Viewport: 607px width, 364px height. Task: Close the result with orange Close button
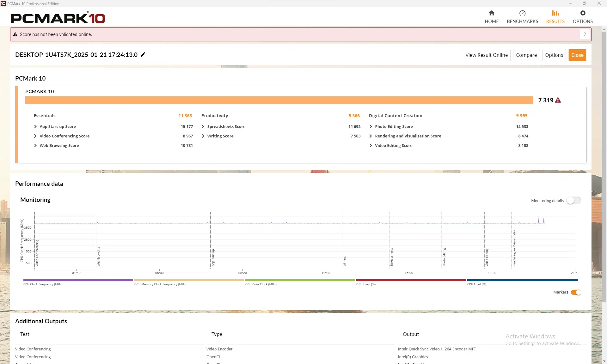pyautogui.click(x=577, y=55)
